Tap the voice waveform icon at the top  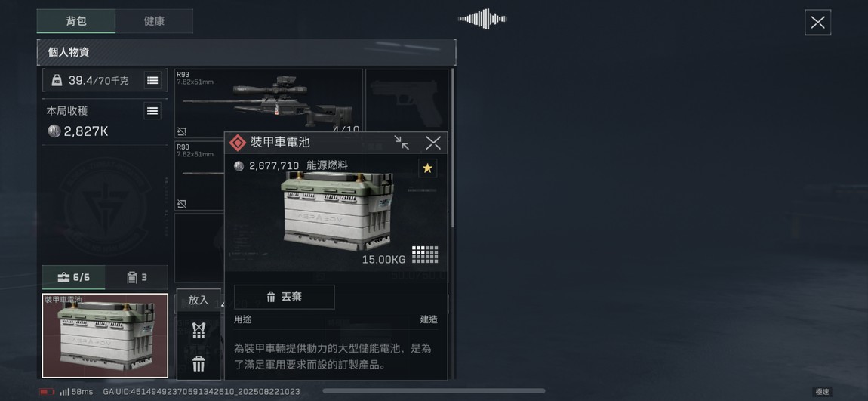tap(483, 19)
